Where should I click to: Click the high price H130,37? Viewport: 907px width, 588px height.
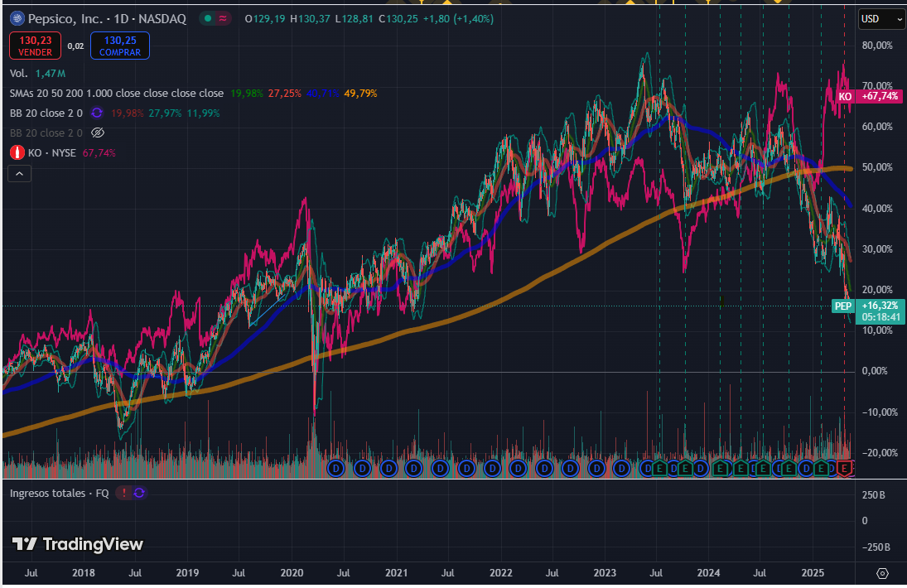click(x=310, y=19)
